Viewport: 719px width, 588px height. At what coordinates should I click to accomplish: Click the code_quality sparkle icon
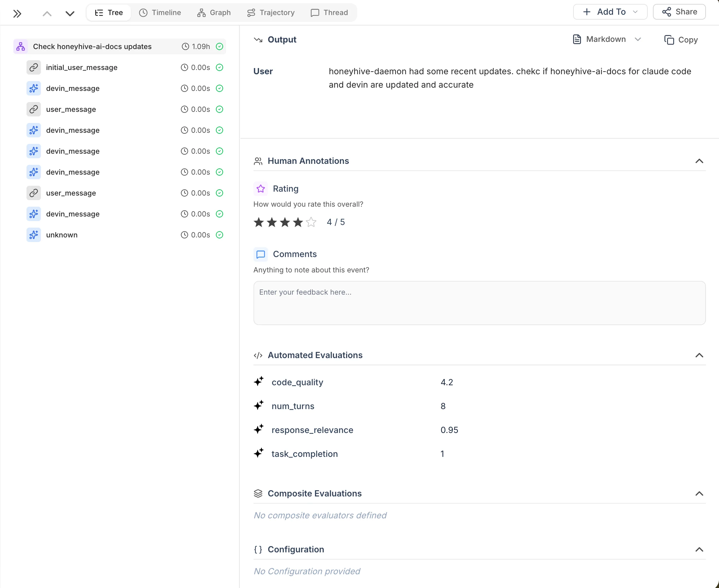pos(259,381)
